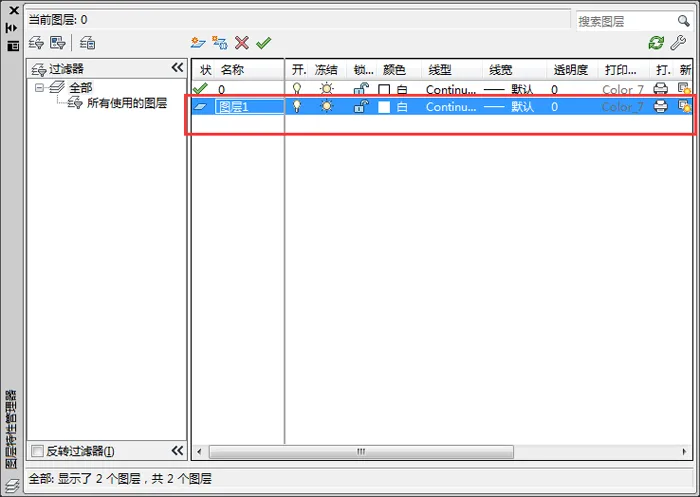The image size is (700, 497).
Task: Open the Layer States Manager icon
Action: (88, 43)
